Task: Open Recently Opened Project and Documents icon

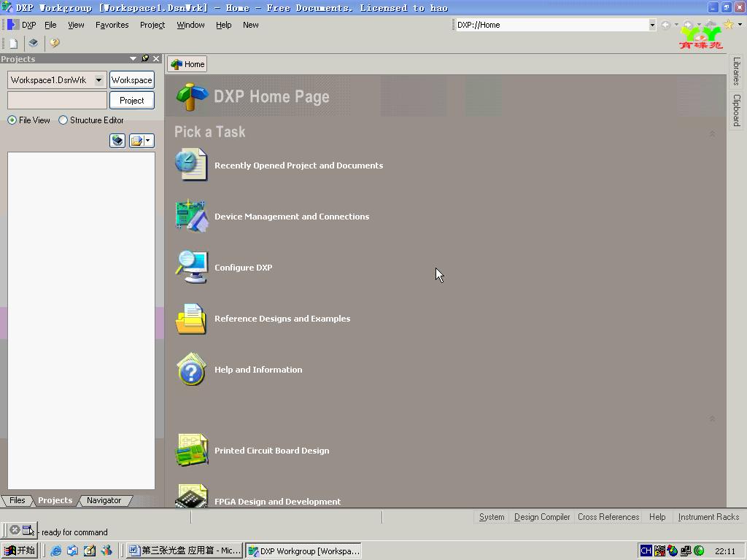Action: coord(191,165)
